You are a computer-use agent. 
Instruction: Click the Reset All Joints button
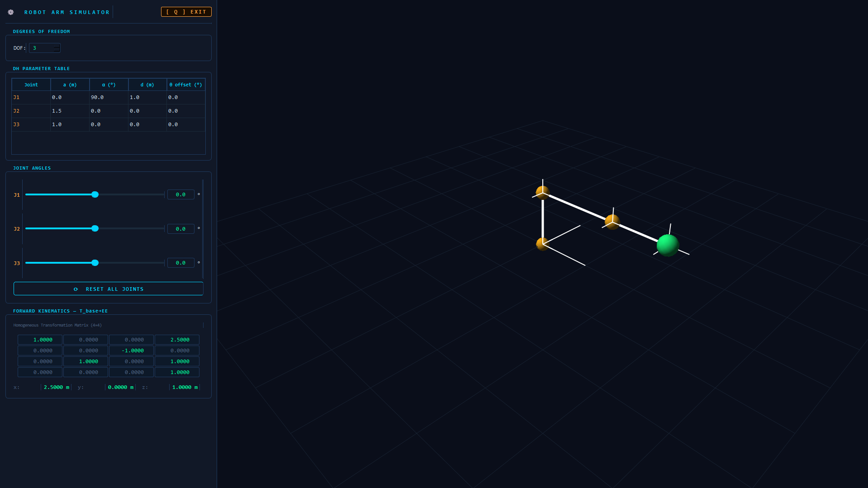[108, 289]
